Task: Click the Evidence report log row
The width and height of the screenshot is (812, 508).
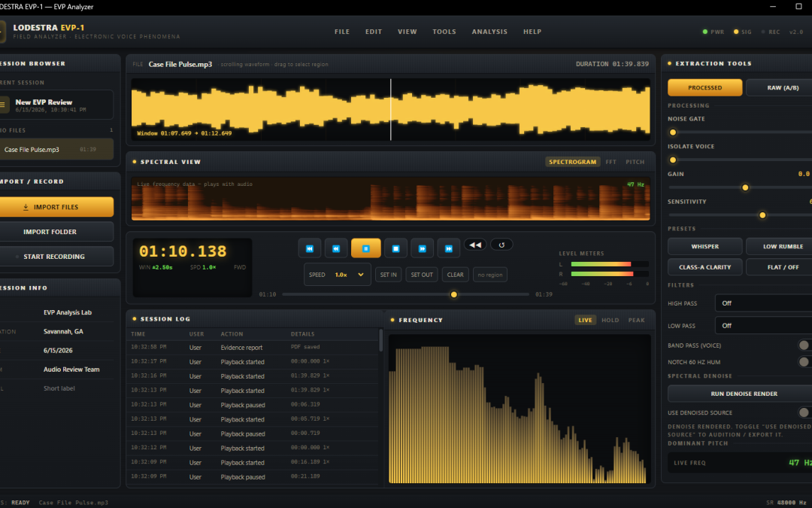Action: coord(253,347)
